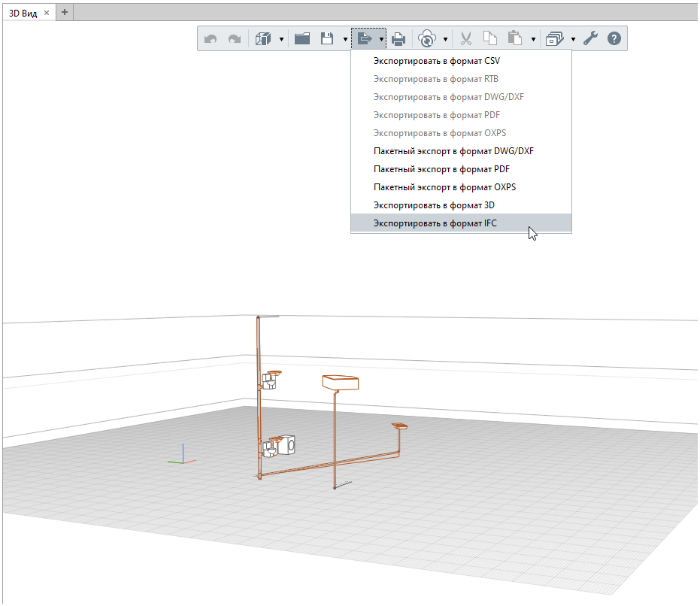Click the 3D view cube icon

click(x=262, y=38)
